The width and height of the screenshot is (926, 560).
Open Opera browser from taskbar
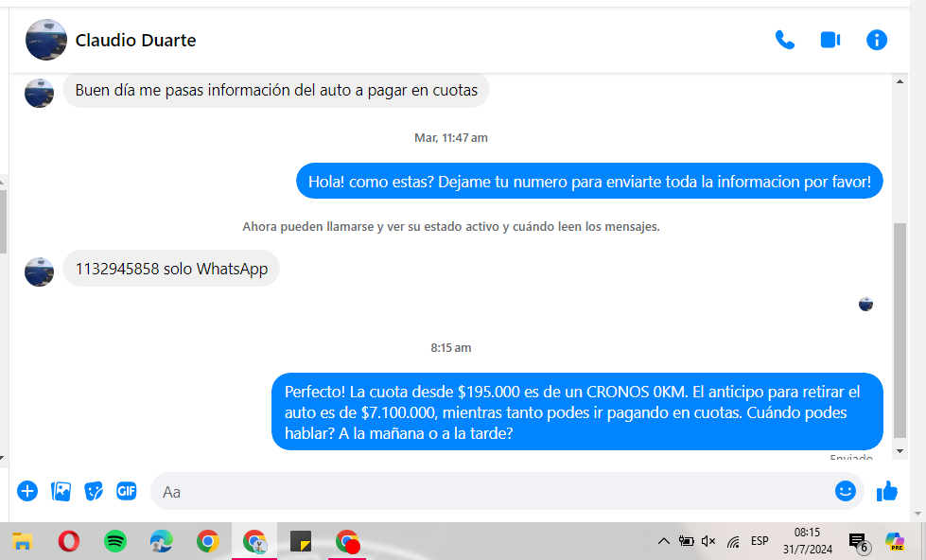(69, 541)
